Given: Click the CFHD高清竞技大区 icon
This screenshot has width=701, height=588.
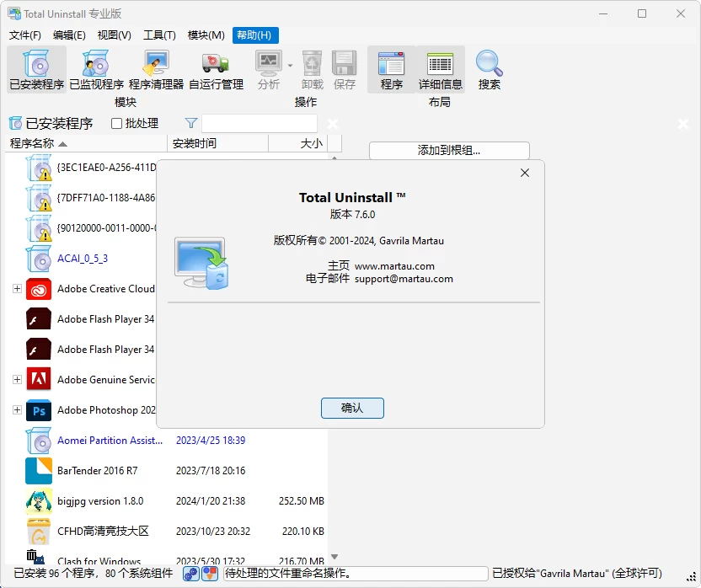Looking at the screenshot, I should point(39,532).
